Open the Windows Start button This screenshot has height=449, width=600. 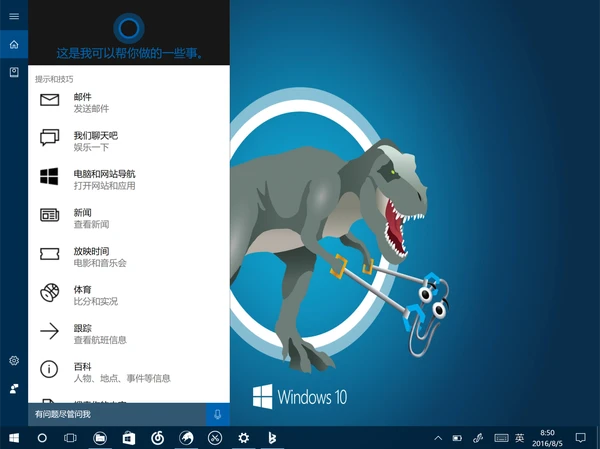[14, 438]
